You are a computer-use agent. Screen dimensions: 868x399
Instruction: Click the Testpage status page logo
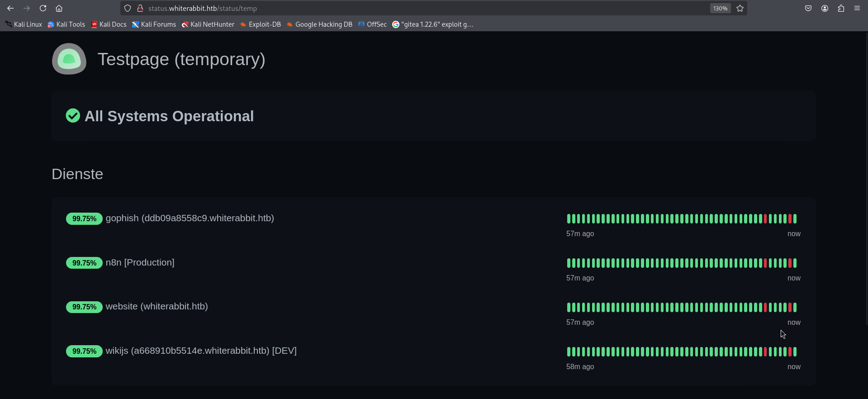click(x=69, y=59)
